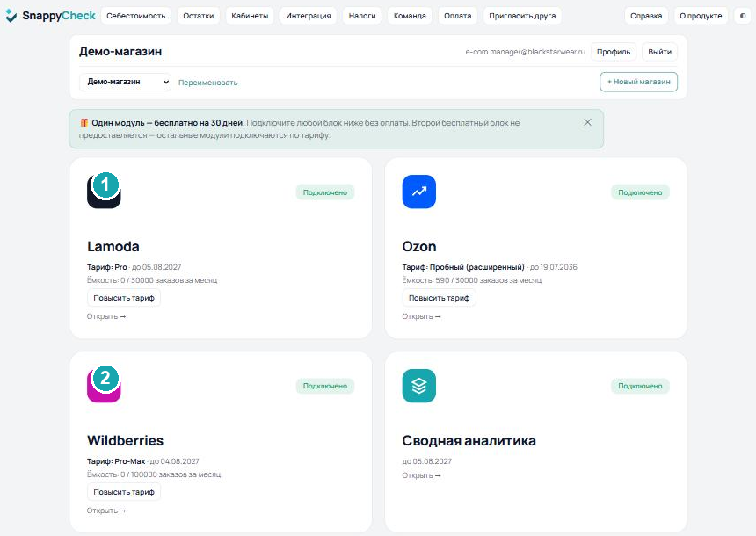This screenshot has height=536, width=756.
Task: Follow the Открыть link under Ozon
Action: click(x=421, y=316)
